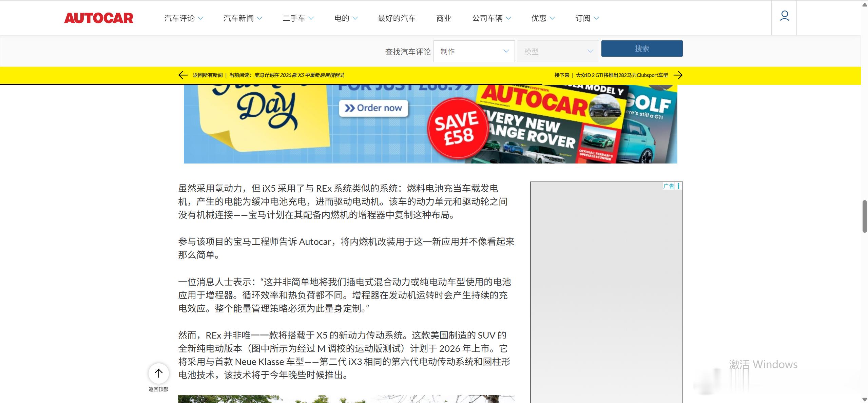
Task: Open the user account icon
Action: (x=784, y=16)
